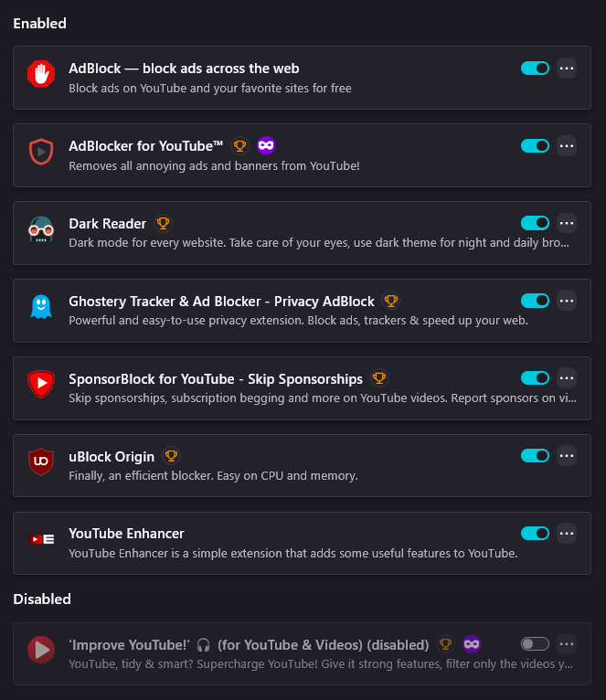Click the trophy badge next to Ghostery title
606x700 pixels.
coord(391,301)
